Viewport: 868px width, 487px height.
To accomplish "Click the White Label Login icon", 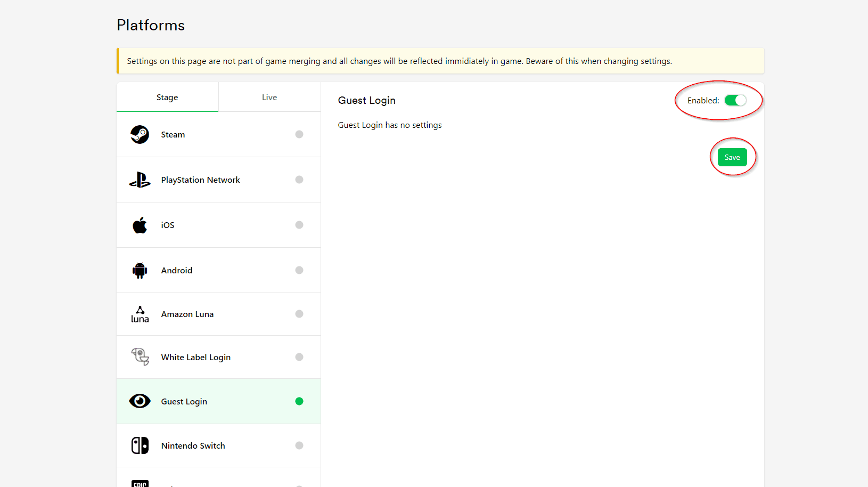I will point(140,357).
